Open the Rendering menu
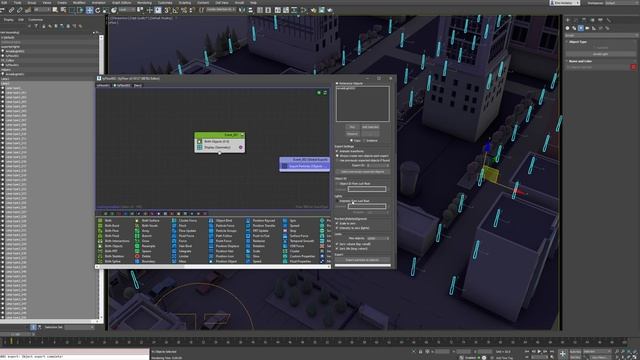Viewport: 640px width, 360px height. (144, 2)
